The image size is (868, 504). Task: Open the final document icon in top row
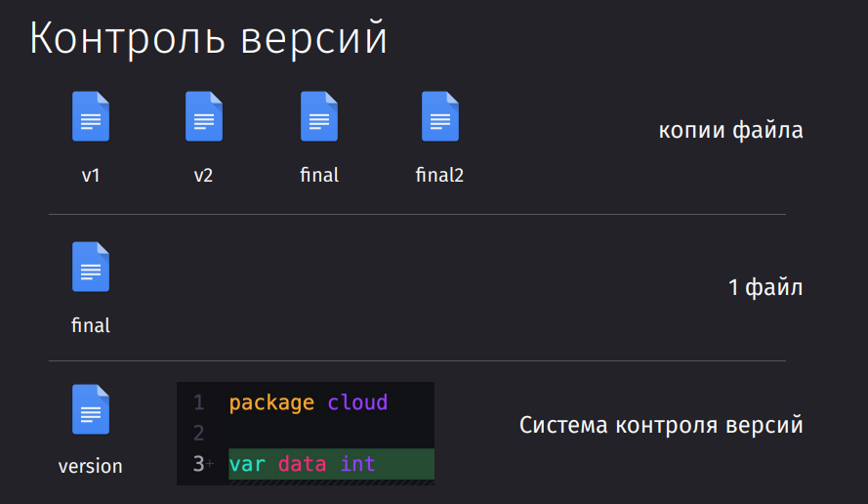319,116
